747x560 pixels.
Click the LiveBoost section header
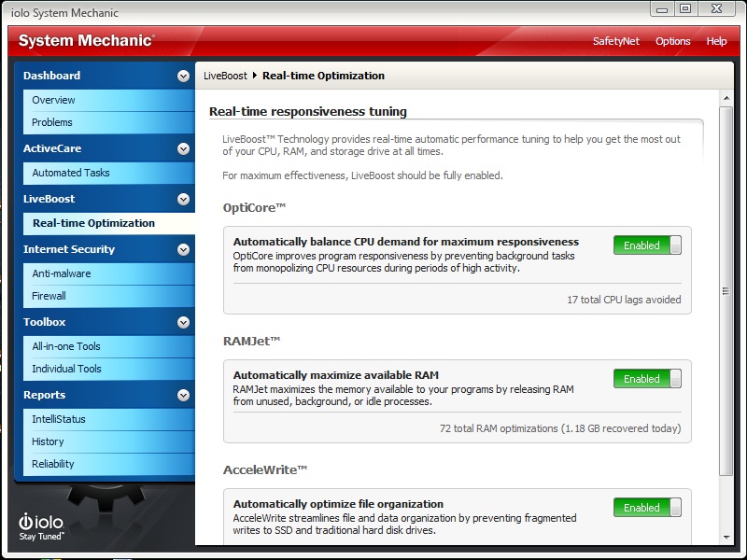105,199
